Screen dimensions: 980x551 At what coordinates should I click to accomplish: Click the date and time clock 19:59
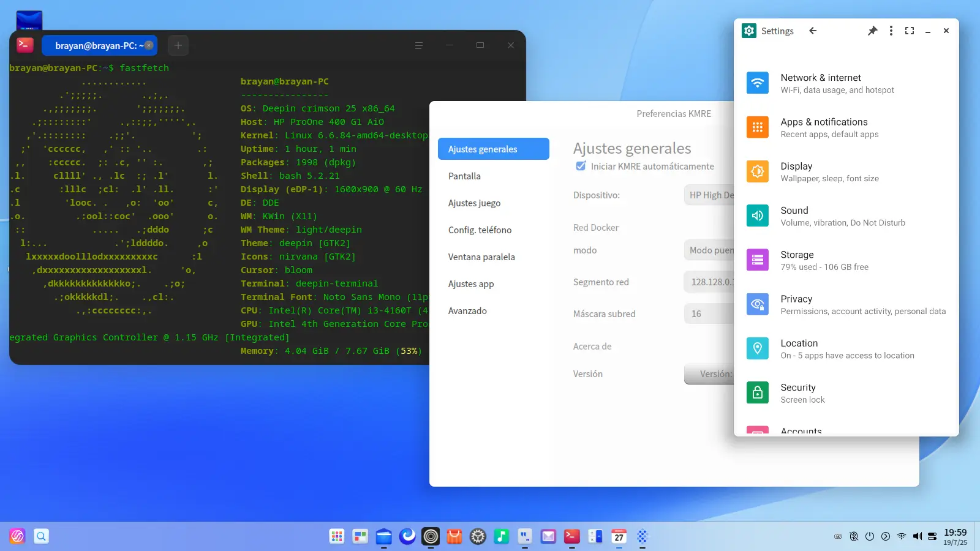(x=956, y=536)
